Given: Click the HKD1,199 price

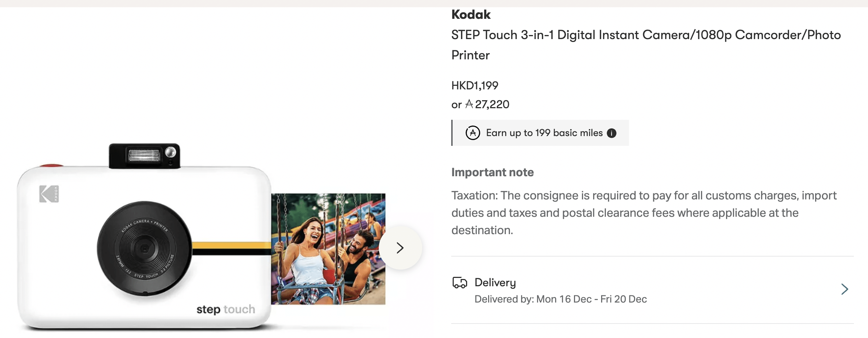Looking at the screenshot, I should click(x=475, y=85).
